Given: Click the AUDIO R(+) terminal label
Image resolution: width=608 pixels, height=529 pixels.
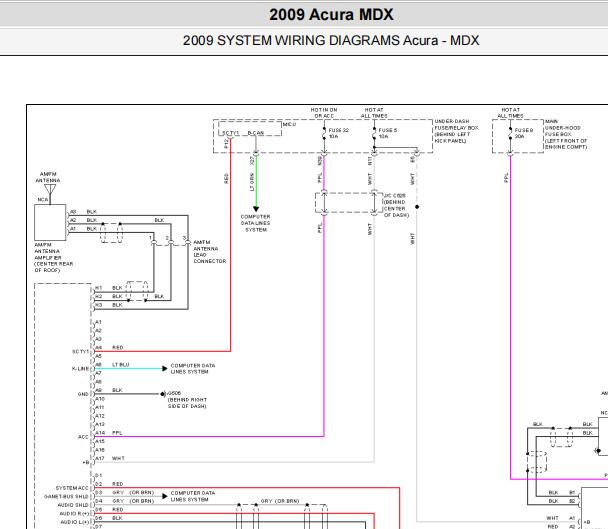Looking at the screenshot, I should pos(74,513).
